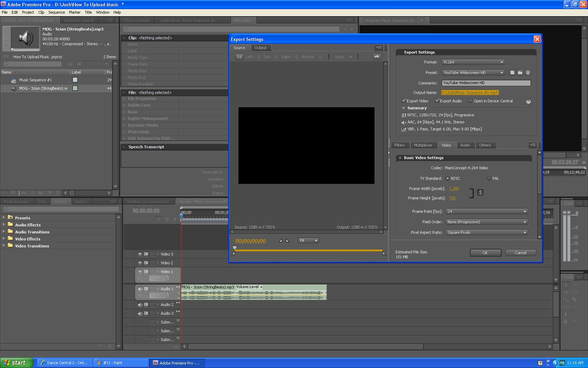Open the Format H.264 dropdown
Screen dimensions: 588x368
(473, 62)
